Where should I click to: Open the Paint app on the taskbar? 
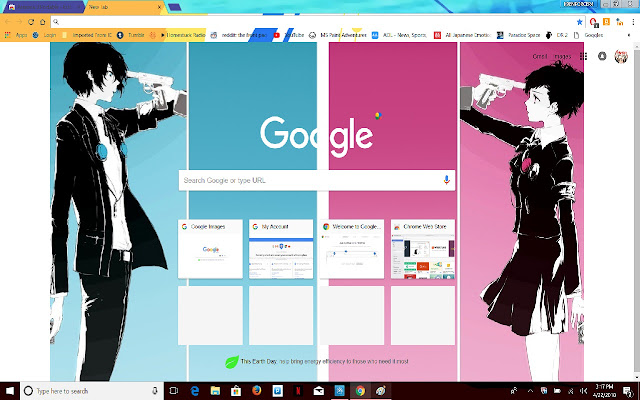click(x=381, y=391)
